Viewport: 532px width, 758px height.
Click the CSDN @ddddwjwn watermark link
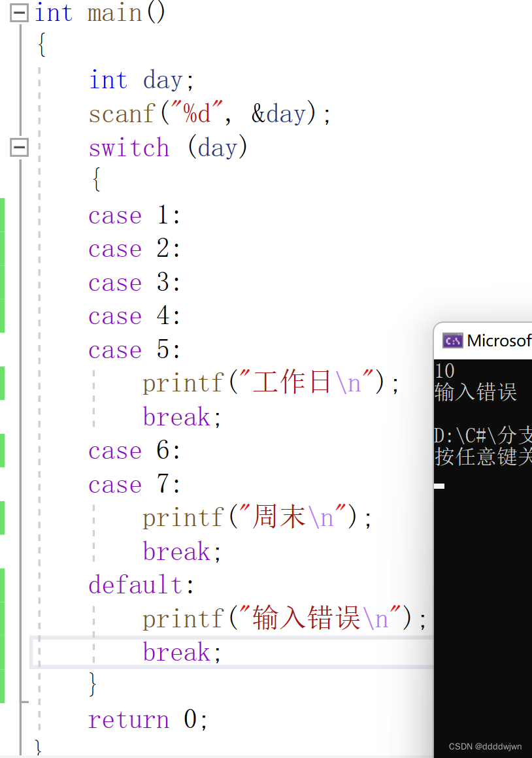486,746
